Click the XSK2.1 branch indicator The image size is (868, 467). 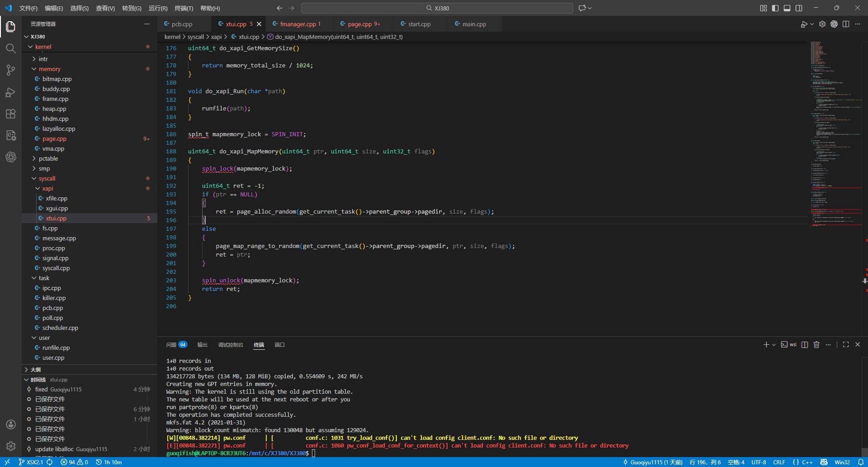31,462
